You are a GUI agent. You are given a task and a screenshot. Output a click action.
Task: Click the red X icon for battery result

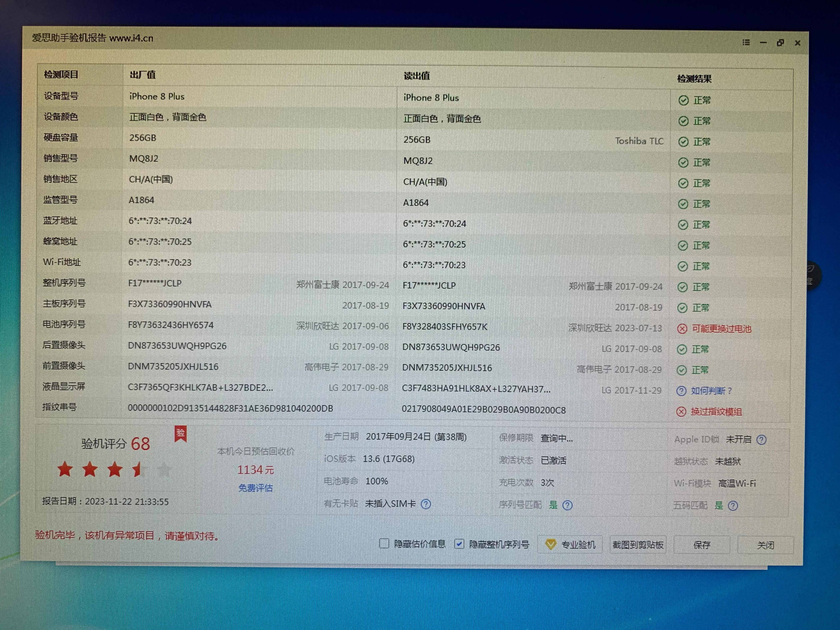(682, 329)
